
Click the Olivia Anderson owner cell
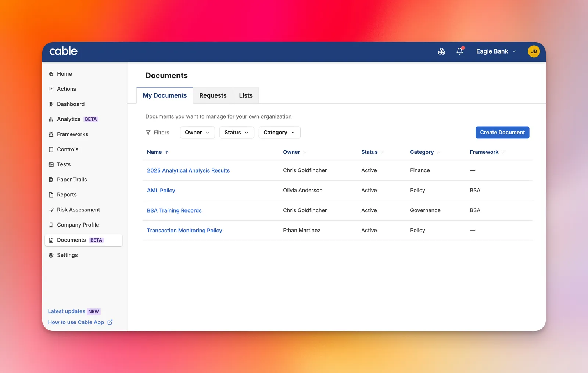(302, 190)
